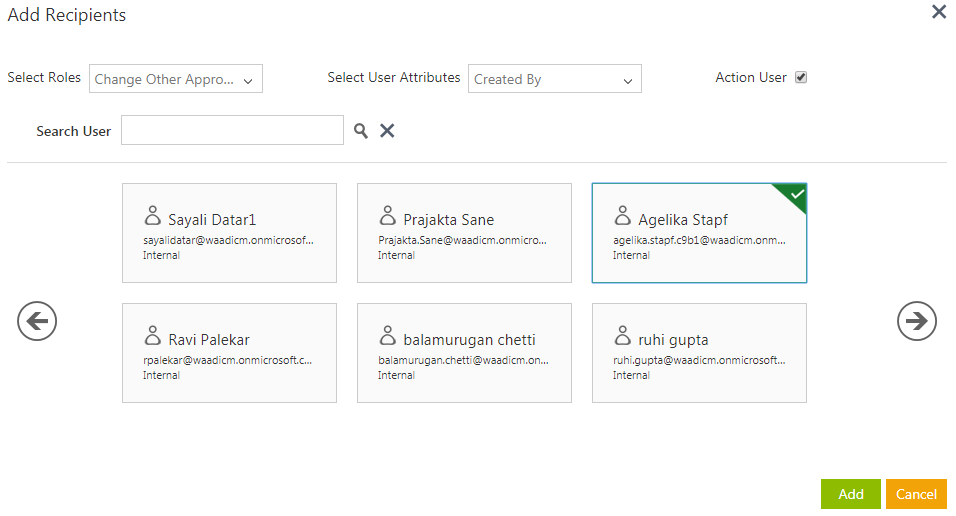Select Sayali Datar1's email address text
Screen dimensions: 956x516
click(228, 241)
